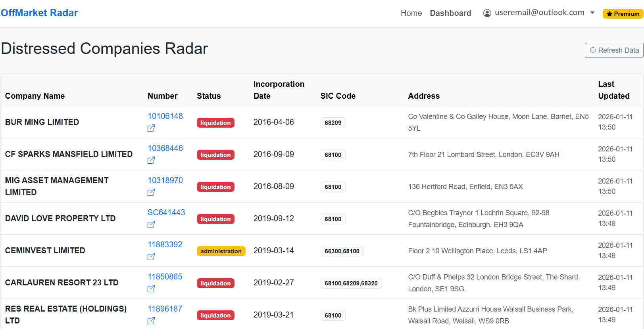
Task: Click SIC code badge 68209
Action: click(x=333, y=123)
